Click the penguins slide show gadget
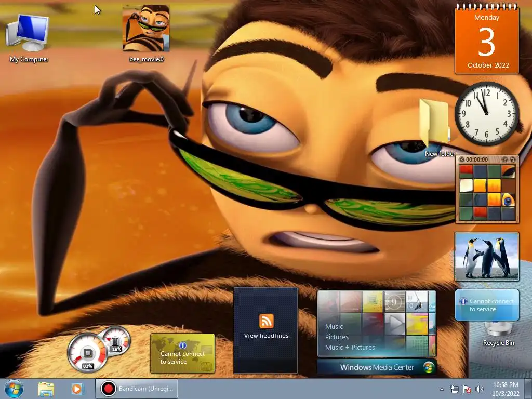Screen dimensions: 532x399 (x=486, y=257)
